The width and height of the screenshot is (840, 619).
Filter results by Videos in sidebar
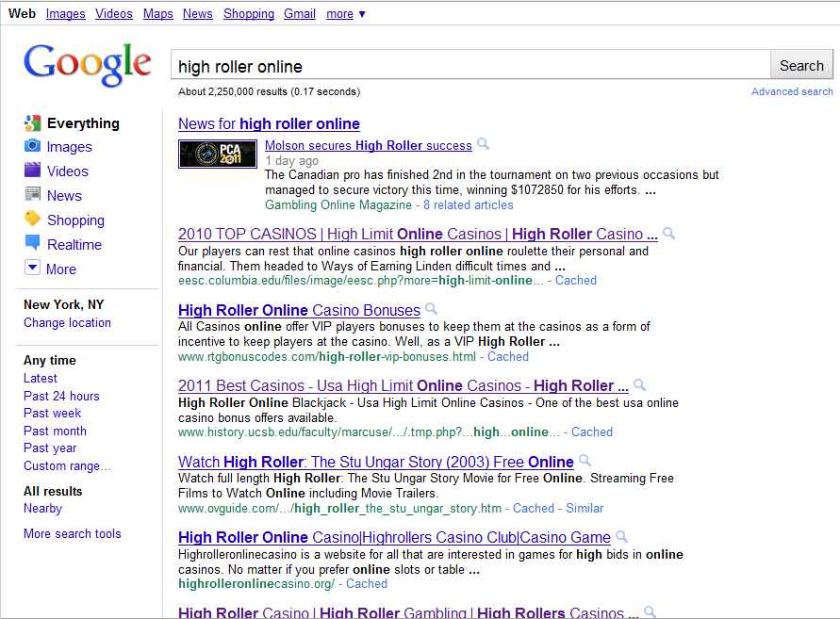pyautogui.click(x=68, y=171)
